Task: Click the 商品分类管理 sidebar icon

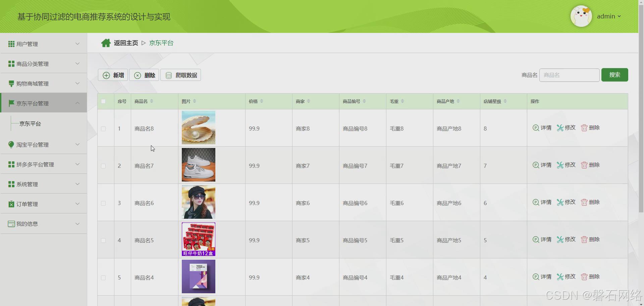Action: (x=11, y=64)
